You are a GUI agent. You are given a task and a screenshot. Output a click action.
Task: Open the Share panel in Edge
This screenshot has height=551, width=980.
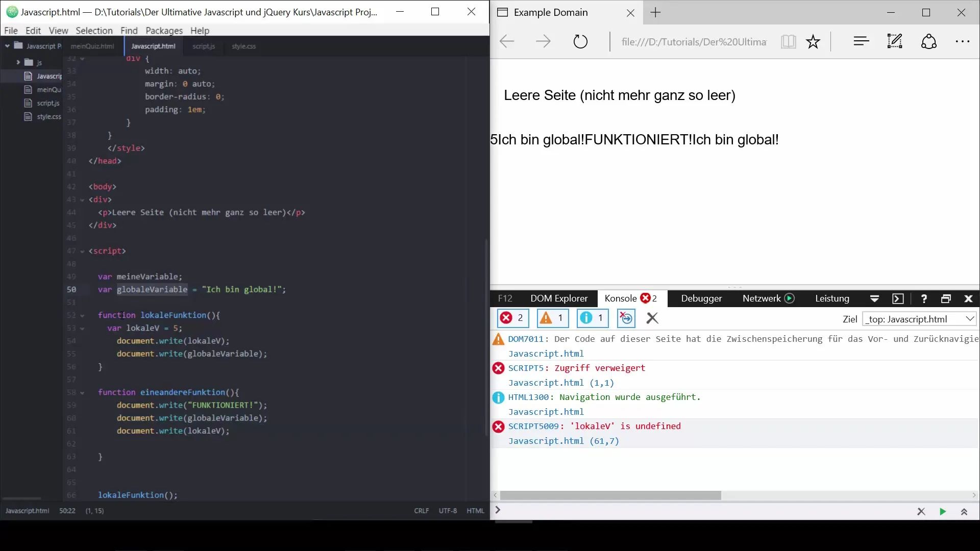928,41
